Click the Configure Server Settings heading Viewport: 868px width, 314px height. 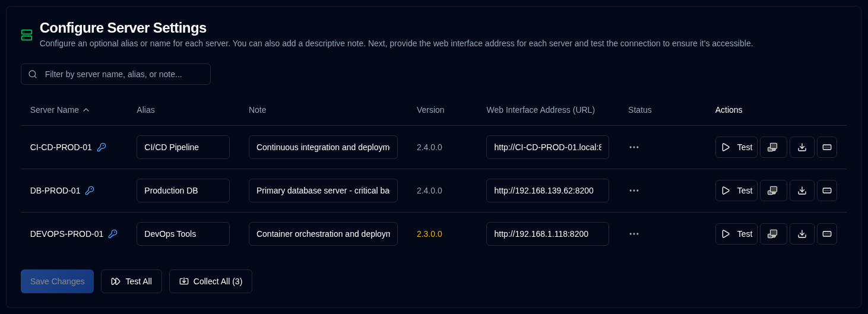(123, 28)
